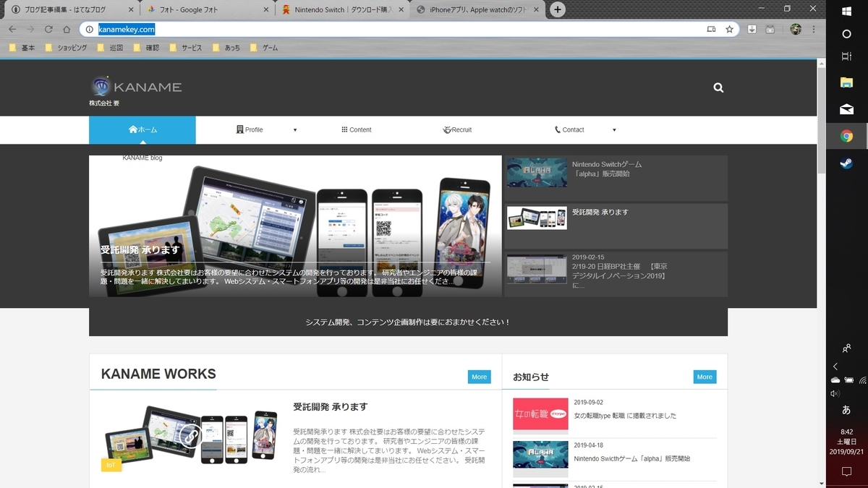Image resolution: width=868 pixels, height=488 pixels.
Task: Switch to the はてなブログ editing tab
Action: coord(71,9)
